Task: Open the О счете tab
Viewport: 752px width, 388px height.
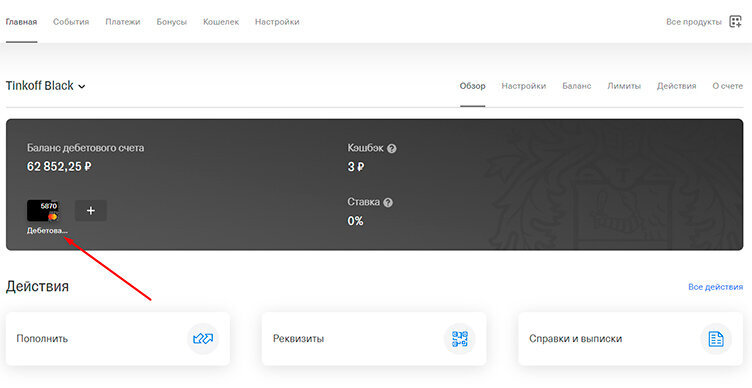Action: (728, 86)
